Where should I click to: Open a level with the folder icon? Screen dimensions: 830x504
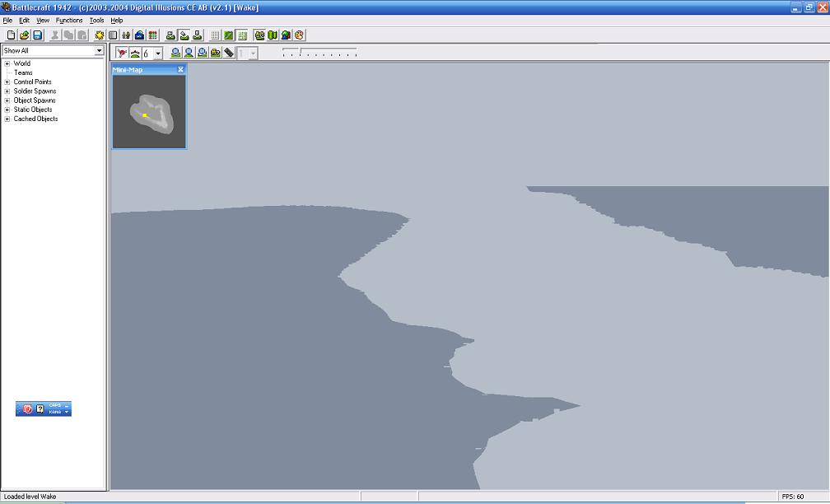pos(25,35)
